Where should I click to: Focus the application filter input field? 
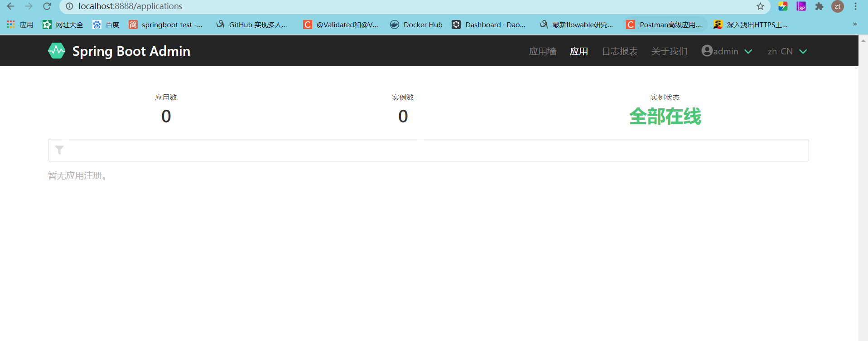(428, 150)
